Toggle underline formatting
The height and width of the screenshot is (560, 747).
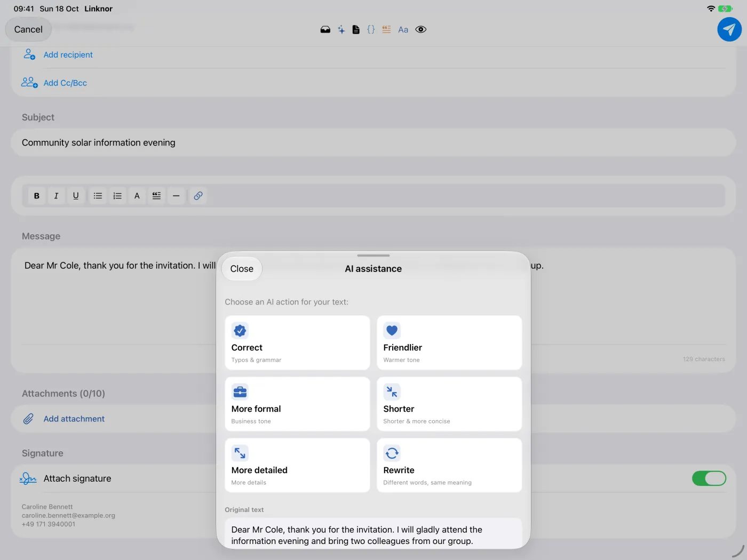point(76,196)
